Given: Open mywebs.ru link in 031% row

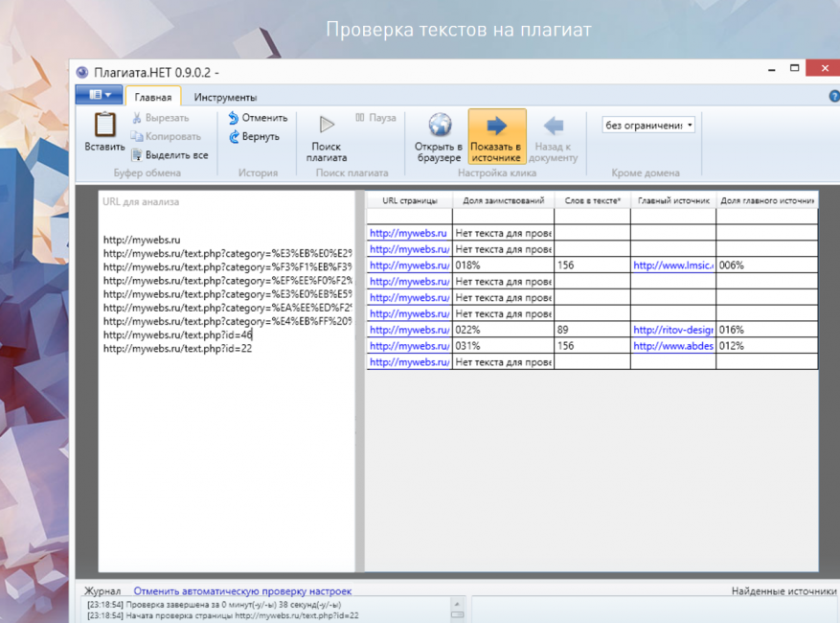Looking at the screenshot, I should (409, 346).
